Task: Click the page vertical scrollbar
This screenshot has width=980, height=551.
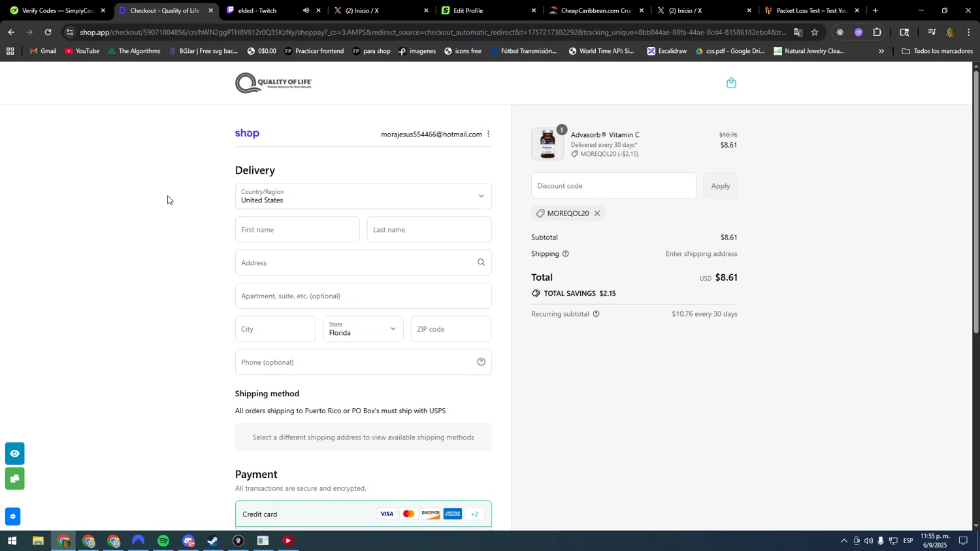Action: coord(976,202)
